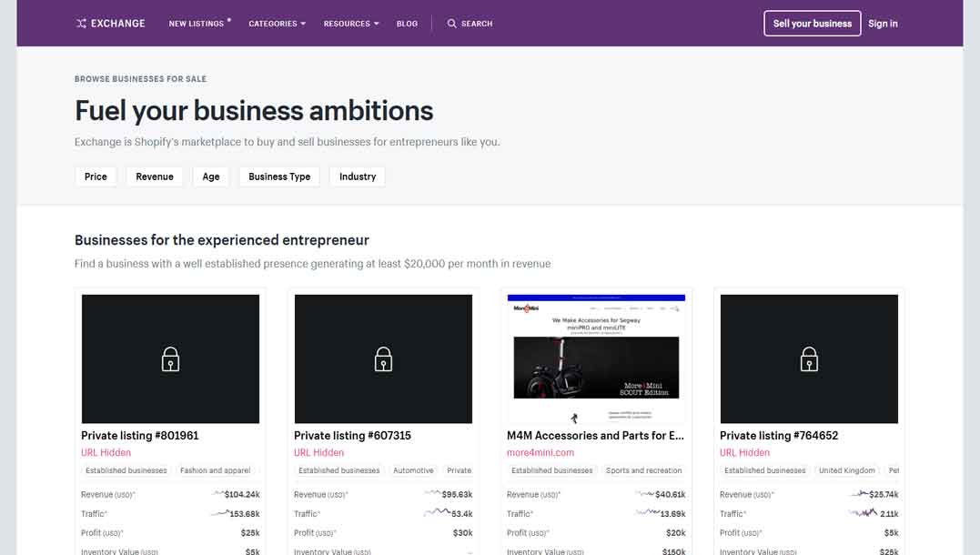Click the $40.61k revenue value
Viewport: 980px width, 555px height.
pyautogui.click(x=670, y=494)
